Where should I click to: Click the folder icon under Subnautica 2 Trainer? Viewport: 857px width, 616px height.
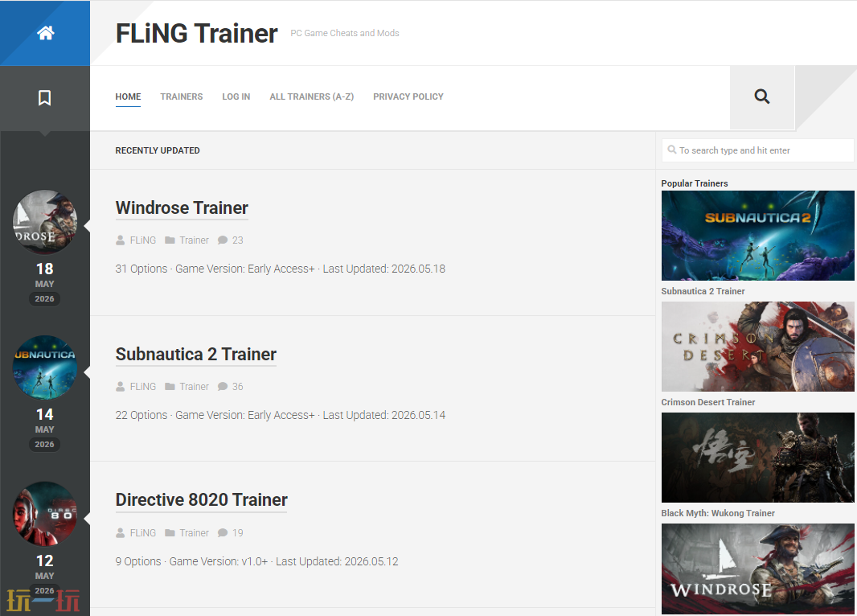(170, 387)
